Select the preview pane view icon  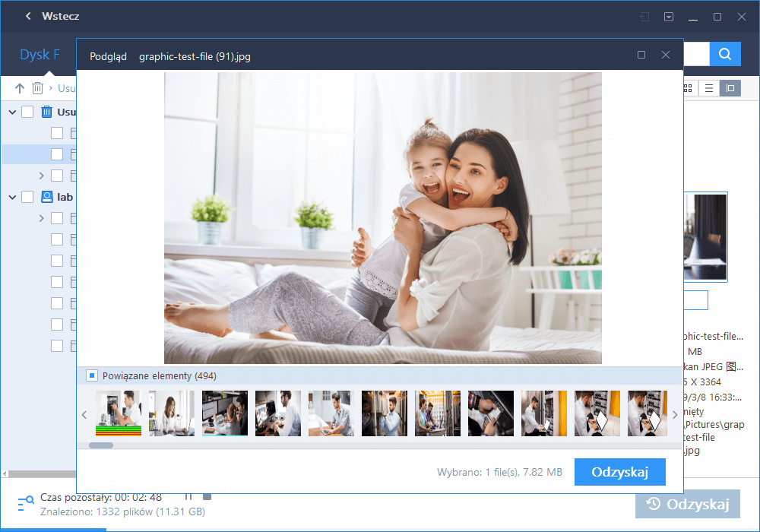click(730, 88)
